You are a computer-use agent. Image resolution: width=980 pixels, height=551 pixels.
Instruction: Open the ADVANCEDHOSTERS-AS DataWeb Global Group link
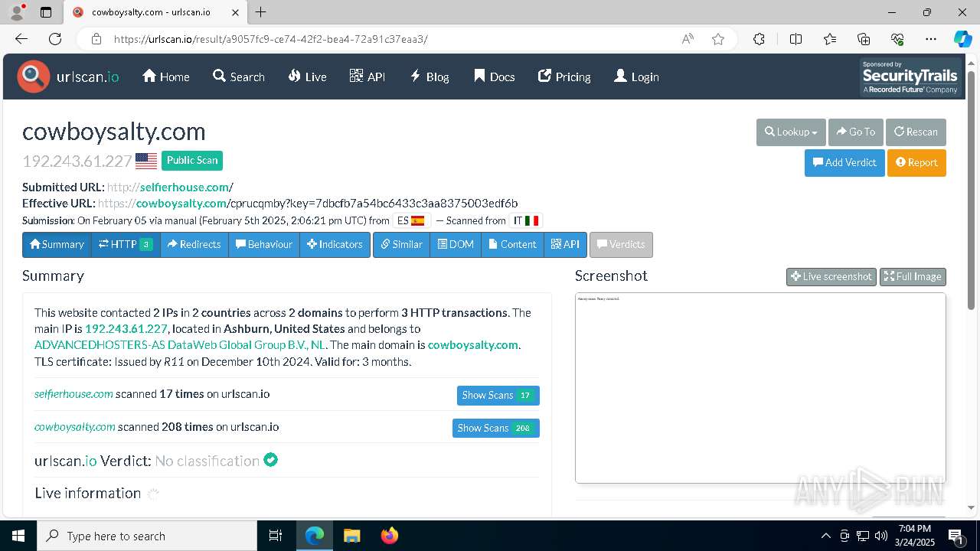[181, 344]
